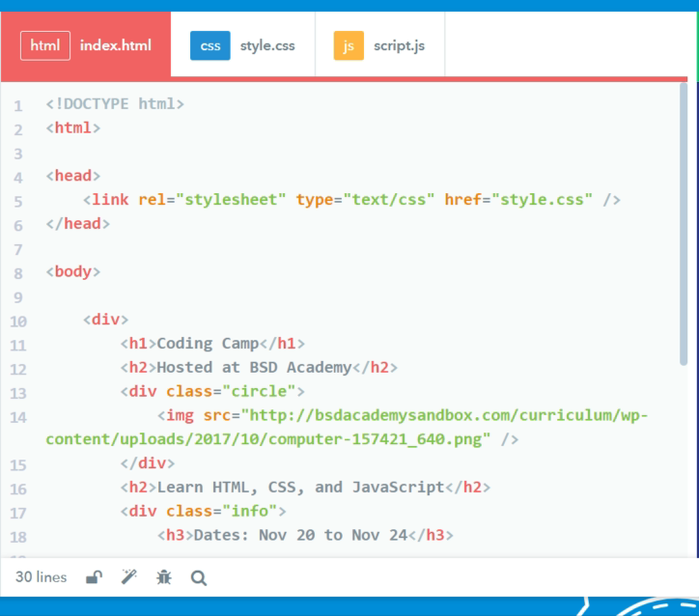Click line number 1 in the gutter
Viewport: 699px width, 616px height.
pos(17,105)
